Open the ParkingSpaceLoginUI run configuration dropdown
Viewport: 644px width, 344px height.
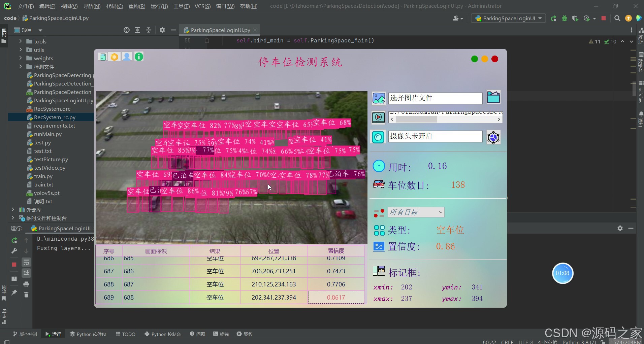pyautogui.click(x=508, y=18)
